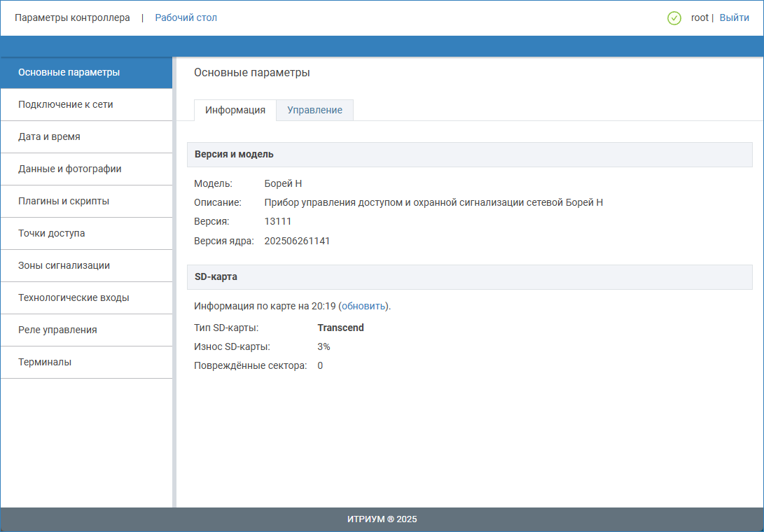764x532 pixels.
Task: Select the Информация tab
Action: [x=235, y=110]
